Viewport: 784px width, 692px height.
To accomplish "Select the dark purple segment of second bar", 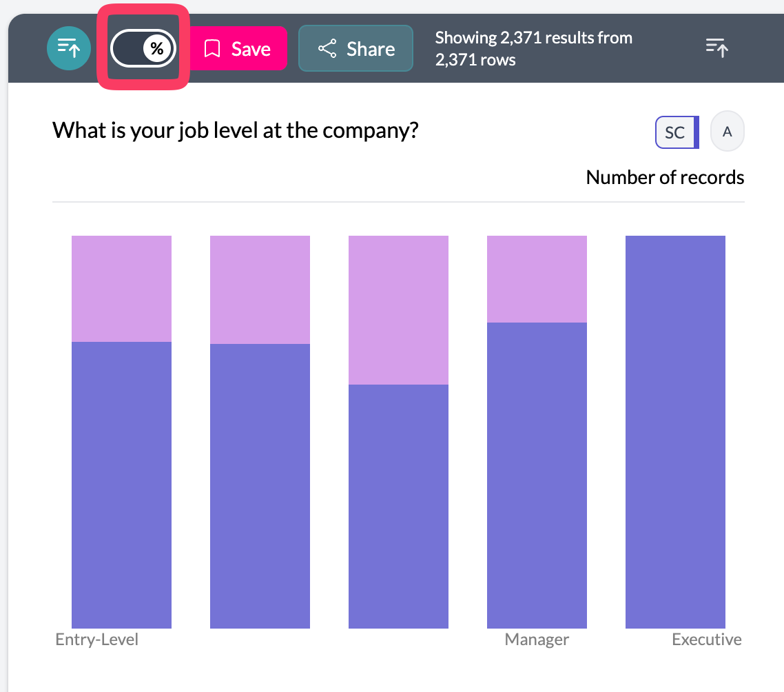I will coord(260,486).
